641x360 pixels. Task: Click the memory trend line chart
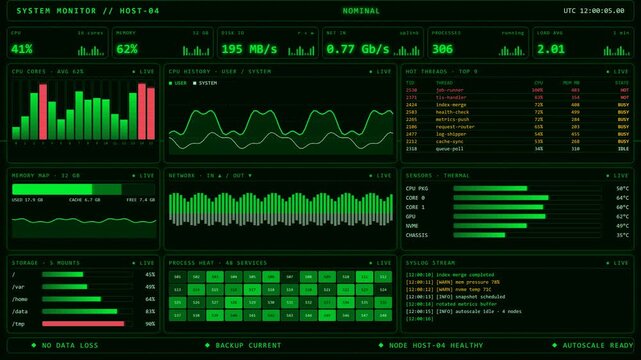84,227
